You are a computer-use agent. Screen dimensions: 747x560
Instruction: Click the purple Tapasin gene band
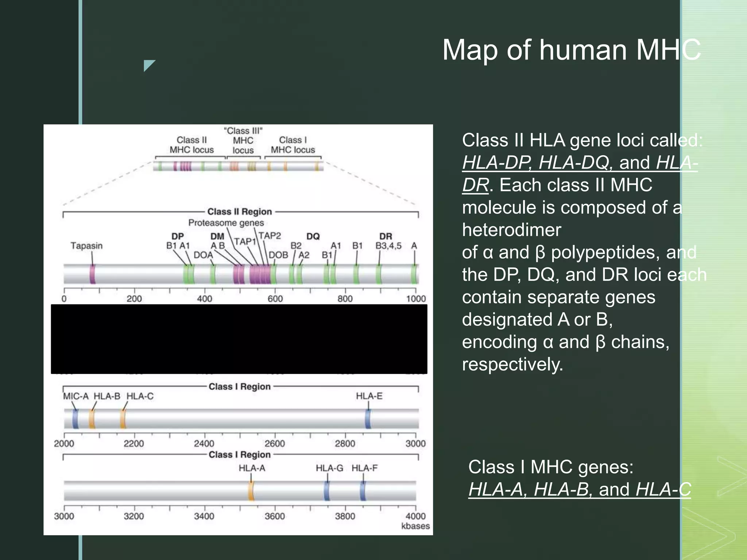tap(93, 274)
